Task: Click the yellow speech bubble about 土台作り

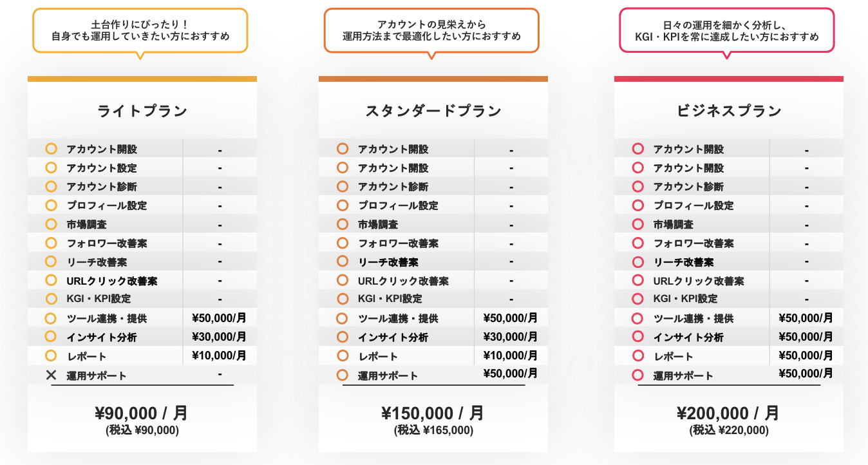Action: (140, 31)
